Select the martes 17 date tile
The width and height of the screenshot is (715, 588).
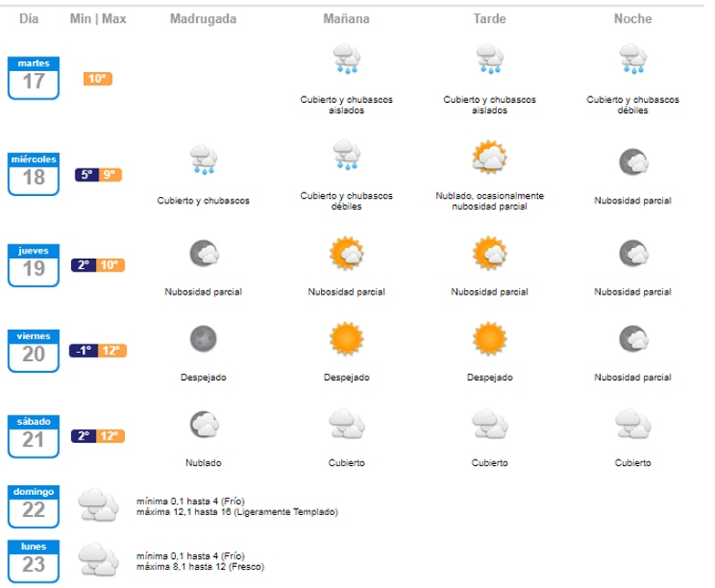click(34, 77)
